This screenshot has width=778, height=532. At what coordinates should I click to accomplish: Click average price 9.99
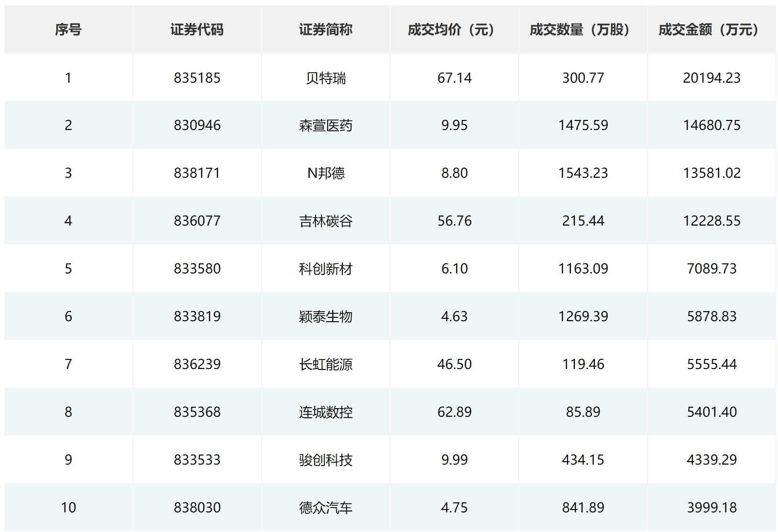(x=454, y=460)
